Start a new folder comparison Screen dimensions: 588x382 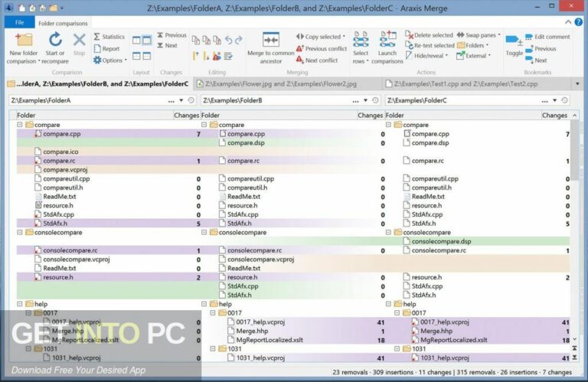coord(23,49)
